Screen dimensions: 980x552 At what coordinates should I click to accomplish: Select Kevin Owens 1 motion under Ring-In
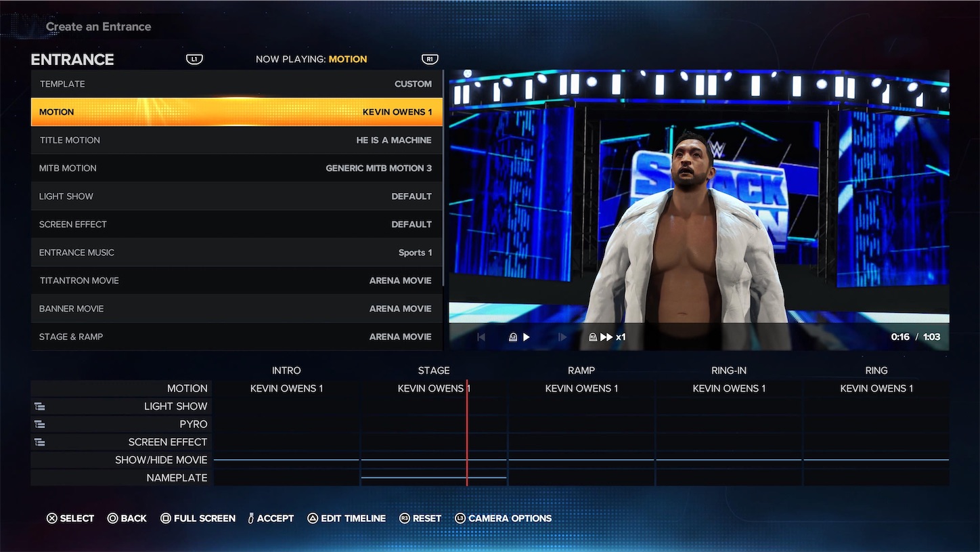pyautogui.click(x=730, y=389)
